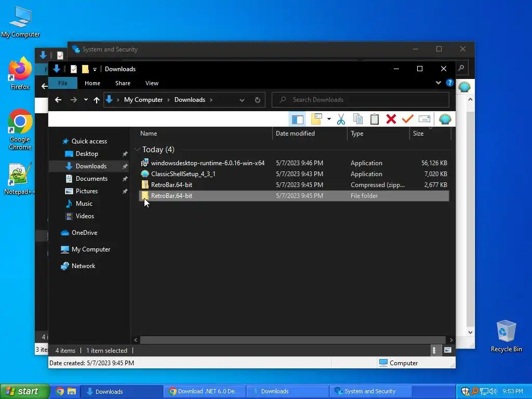Toggle the navigation pane toolbar button
The width and height of the screenshot is (532, 399).
point(298,119)
